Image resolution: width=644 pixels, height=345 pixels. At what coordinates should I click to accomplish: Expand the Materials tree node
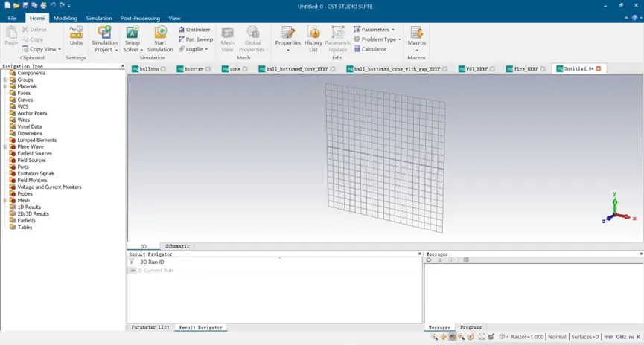pyautogui.click(x=5, y=86)
